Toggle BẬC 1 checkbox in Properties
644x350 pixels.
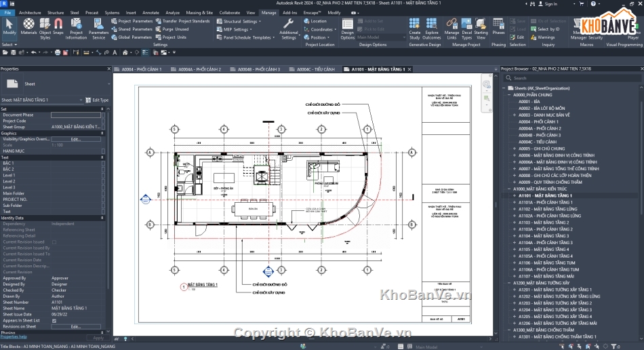coord(103,163)
